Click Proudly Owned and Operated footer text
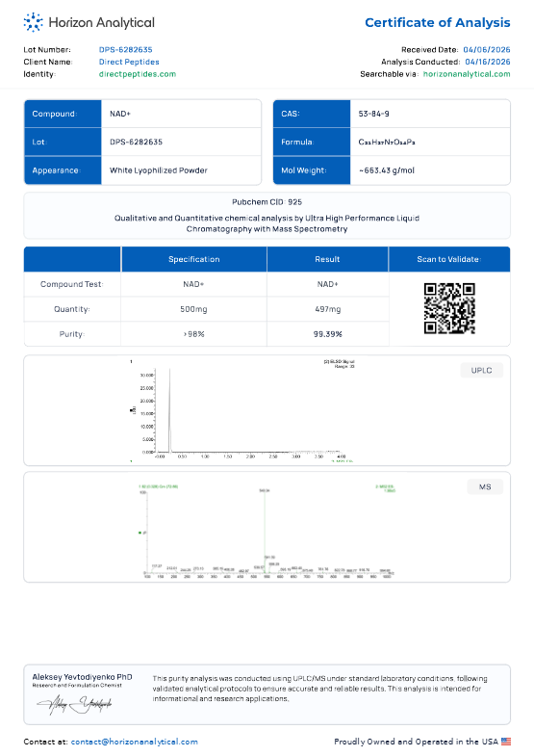Screen dimensions: 534x756 [416, 742]
